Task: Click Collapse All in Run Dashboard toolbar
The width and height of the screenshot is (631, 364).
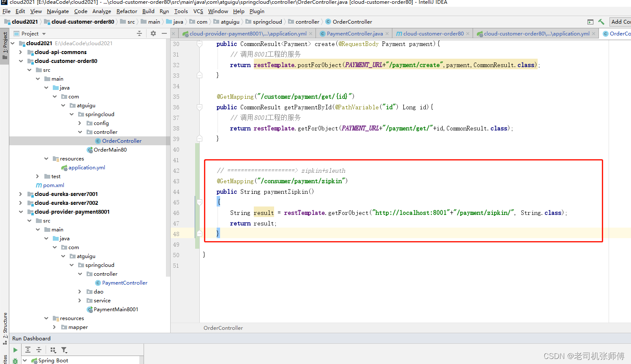Action: 39,350
